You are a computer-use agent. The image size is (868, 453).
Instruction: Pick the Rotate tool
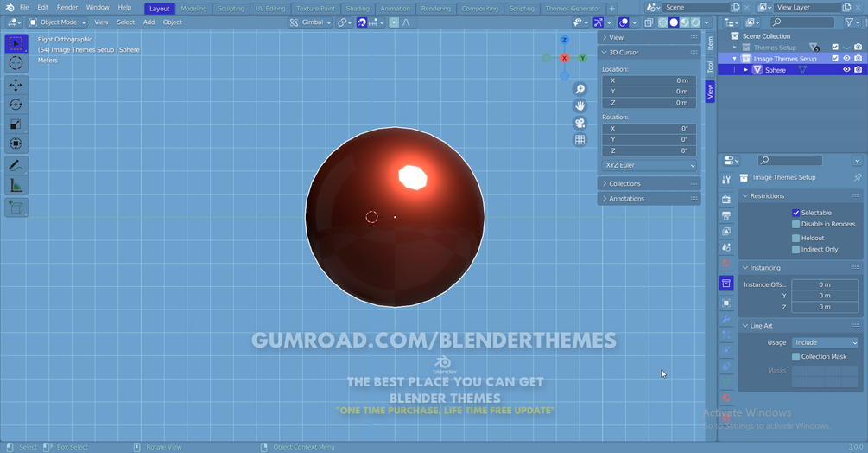point(16,105)
